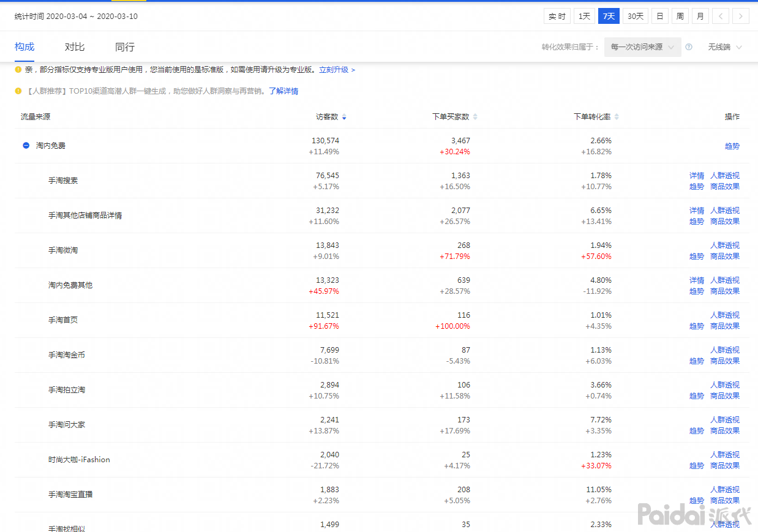This screenshot has width=758, height=532.
Task: Open 人群透视 for 手淘淘宝直播 row
Action: pos(725,490)
